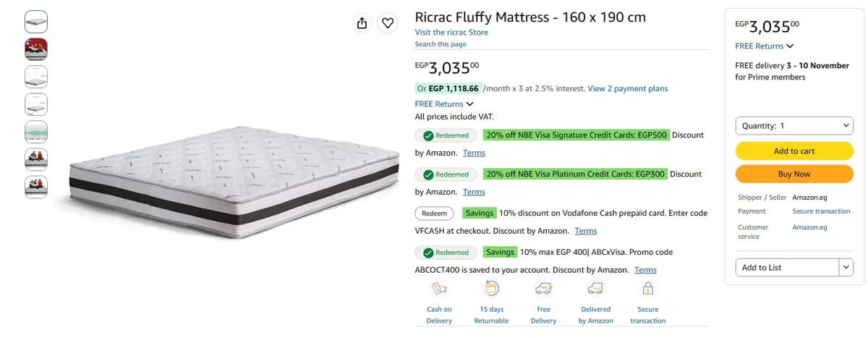
Task: Select the red second product thumbnail
Action: (36, 49)
